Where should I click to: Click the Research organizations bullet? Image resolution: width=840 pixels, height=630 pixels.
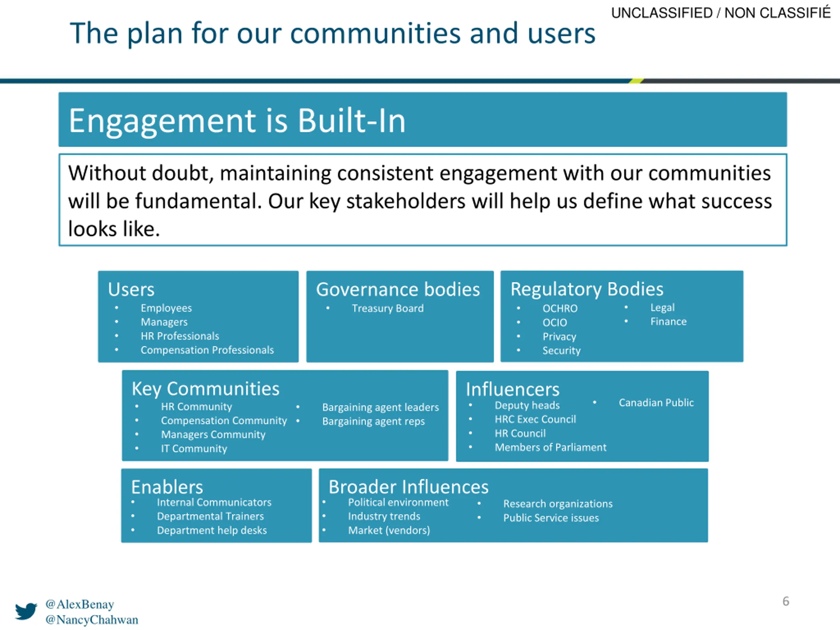[x=558, y=504]
